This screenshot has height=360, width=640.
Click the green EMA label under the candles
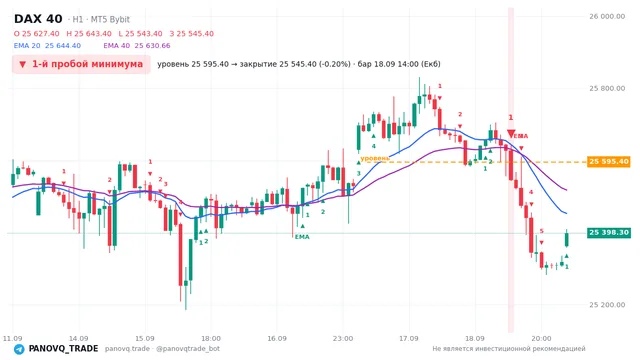pos(302,237)
